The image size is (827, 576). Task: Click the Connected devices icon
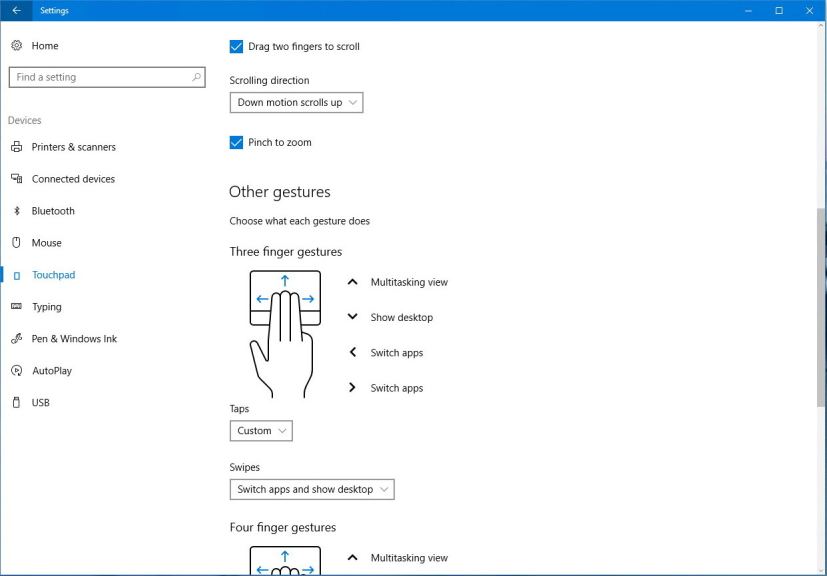coord(17,179)
